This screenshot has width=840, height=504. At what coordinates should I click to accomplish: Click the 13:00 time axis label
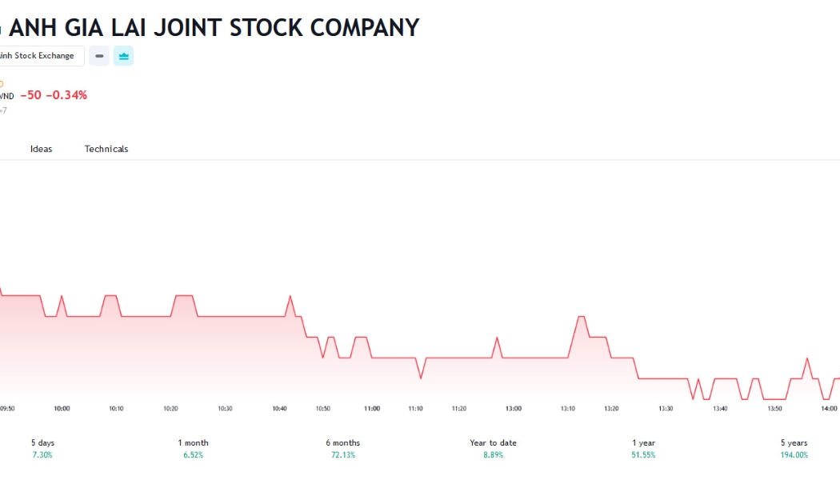[514, 409]
